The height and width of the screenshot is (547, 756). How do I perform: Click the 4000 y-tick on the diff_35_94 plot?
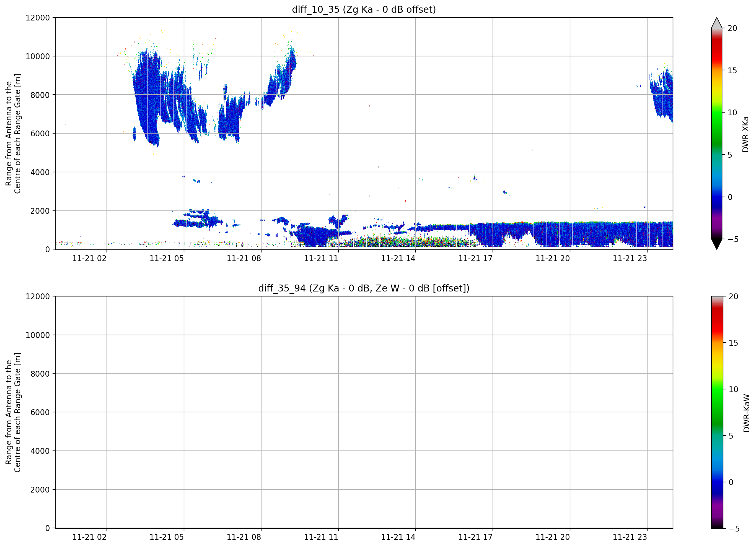tap(40, 451)
